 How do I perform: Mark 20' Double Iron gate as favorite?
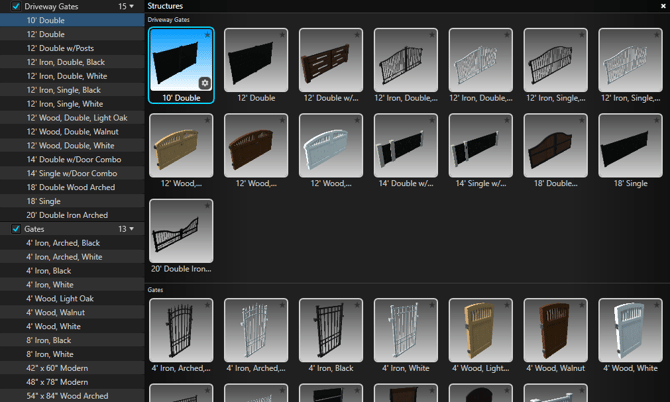[x=207, y=206]
